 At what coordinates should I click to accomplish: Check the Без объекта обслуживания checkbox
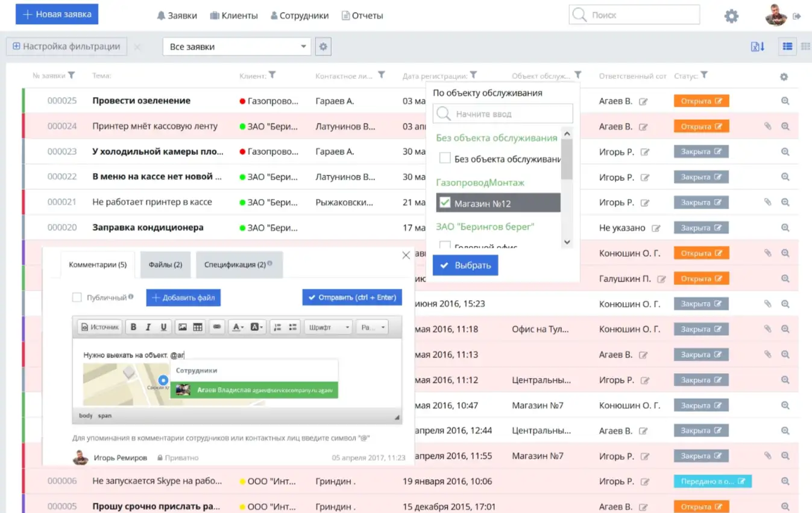pos(445,158)
